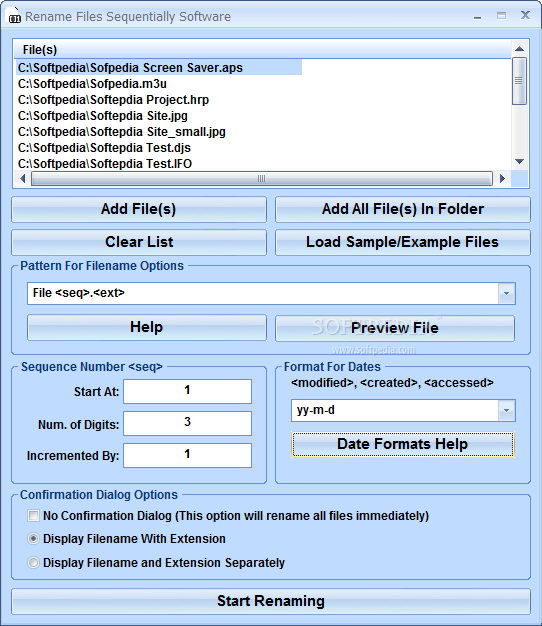Click the Incremented By input field
This screenshot has height=626, width=542.
coord(188,455)
